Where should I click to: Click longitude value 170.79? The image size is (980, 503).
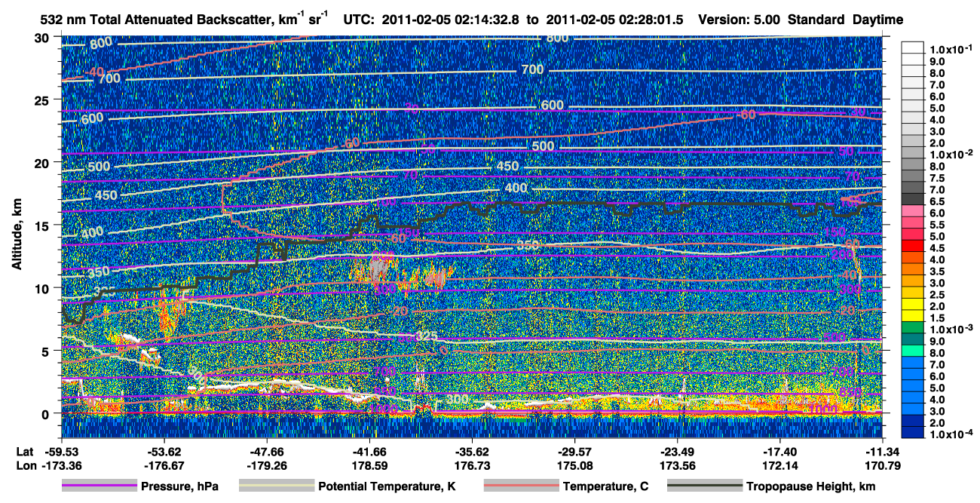point(882,465)
